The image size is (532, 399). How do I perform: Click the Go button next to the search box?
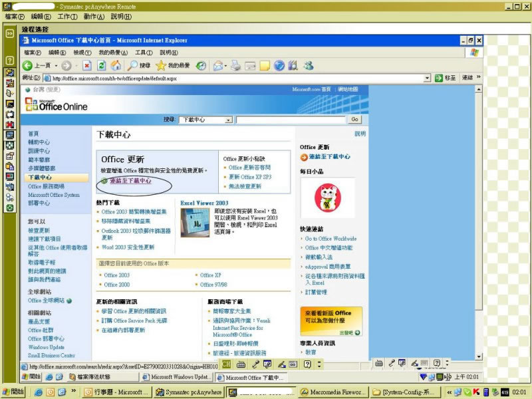[x=354, y=120]
